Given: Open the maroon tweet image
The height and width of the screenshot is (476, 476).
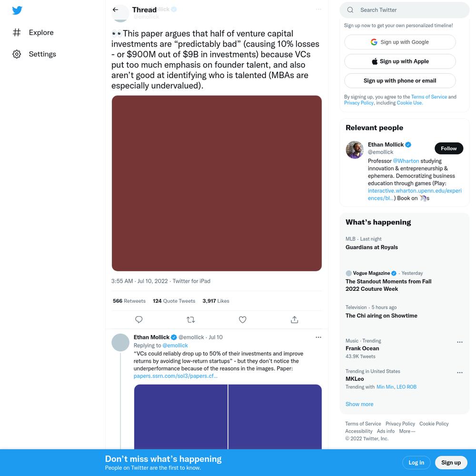Looking at the screenshot, I should tap(217, 183).
